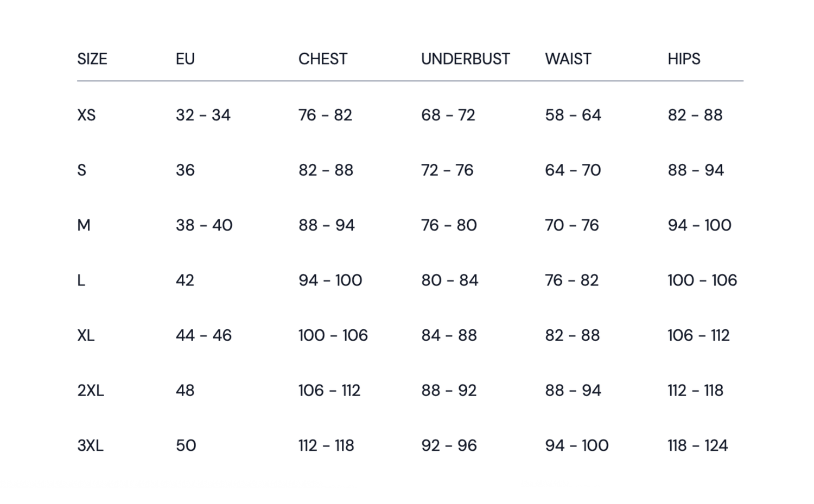Click the HIPS column header

[x=684, y=59]
